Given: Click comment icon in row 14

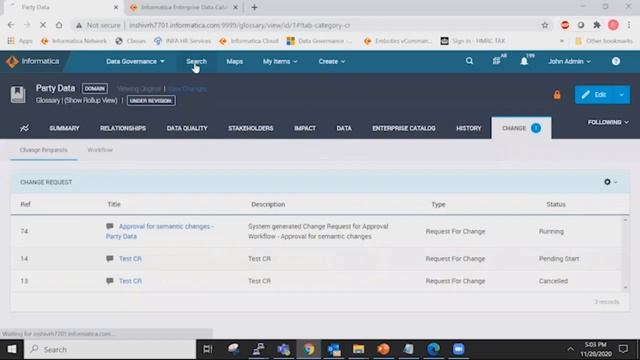Looking at the screenshot, I should click(110, 258).
